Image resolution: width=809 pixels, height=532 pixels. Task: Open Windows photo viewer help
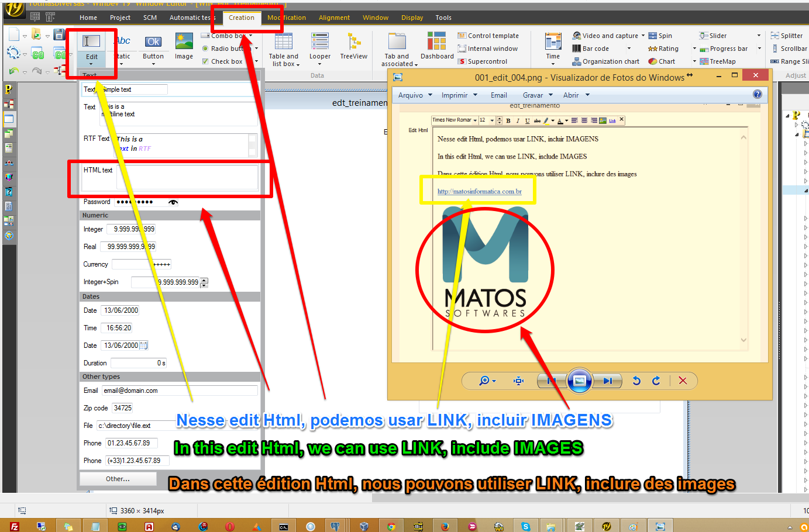coord(758,94)
